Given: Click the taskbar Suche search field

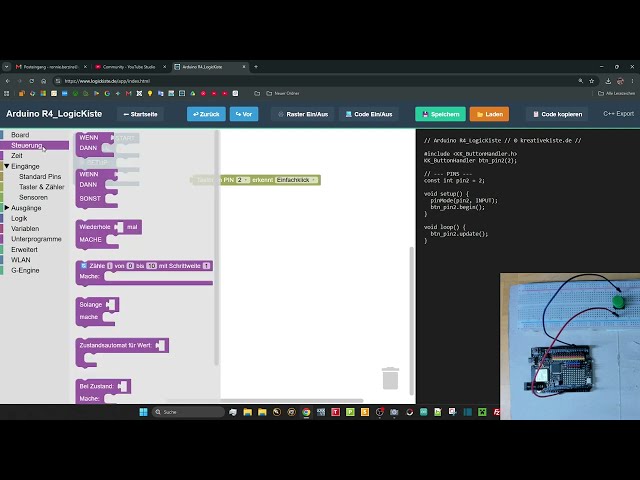Looking at the screenshot, I should coord(188,412).
